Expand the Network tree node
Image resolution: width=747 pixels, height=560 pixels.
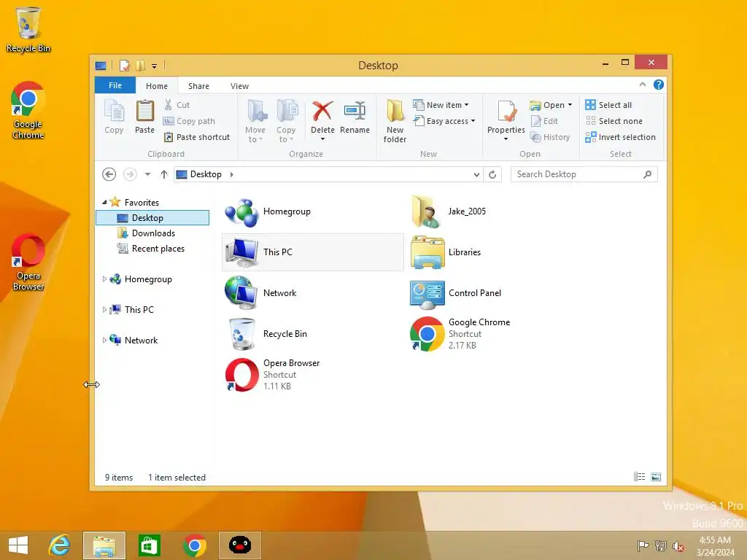tap(104, 340)
